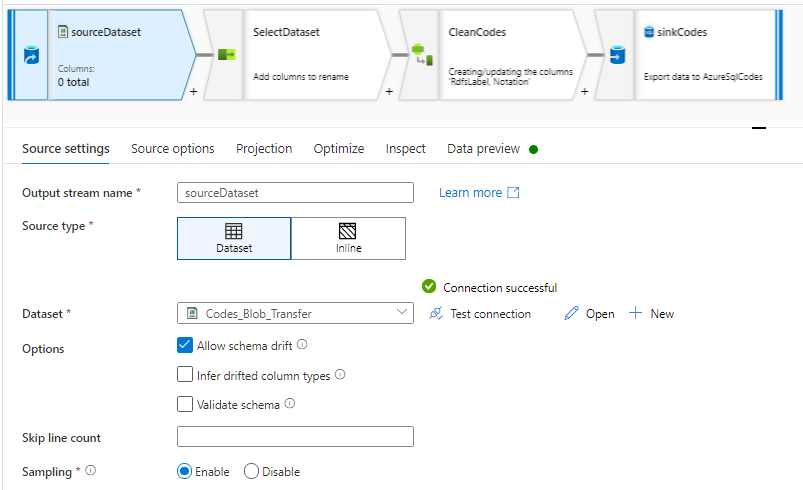The image size is (803, 490).
Task: Enable Infer drifted column types
Action: coord(184,375)
